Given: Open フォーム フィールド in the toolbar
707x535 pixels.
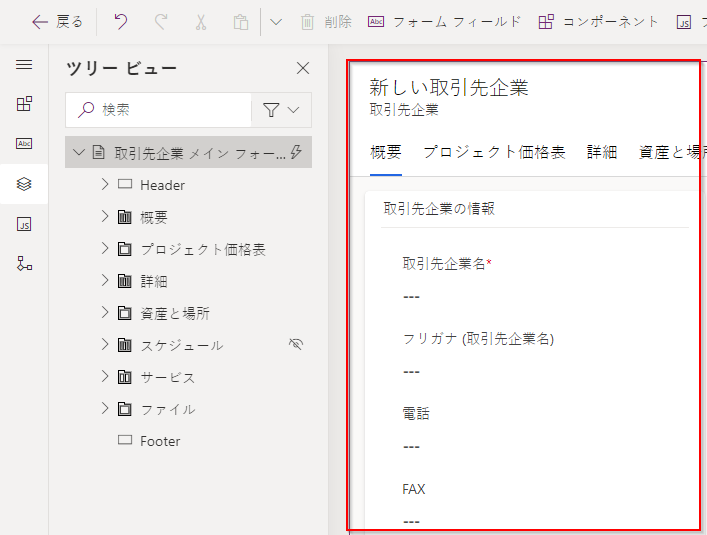Looking at the screenshot, I should tap(445, 22).
